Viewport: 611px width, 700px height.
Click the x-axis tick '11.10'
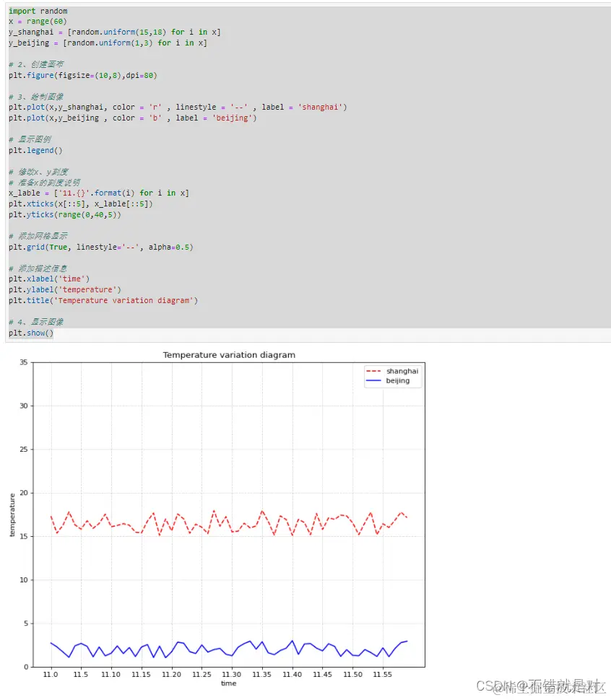click(110, 675)
